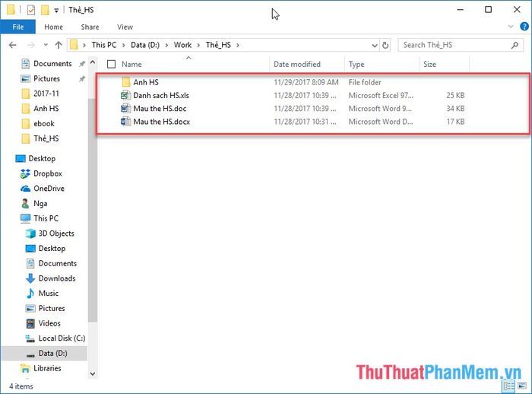Sort files by Date modified column

[297, 65]
